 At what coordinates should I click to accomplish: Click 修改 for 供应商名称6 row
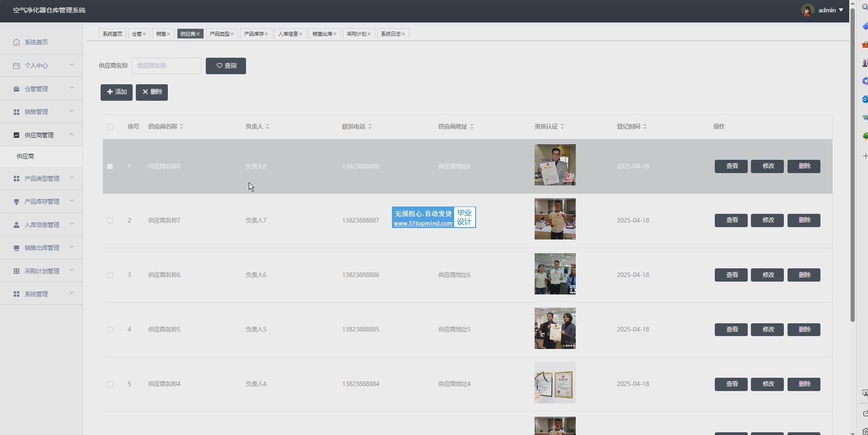(x=767, y=275)
